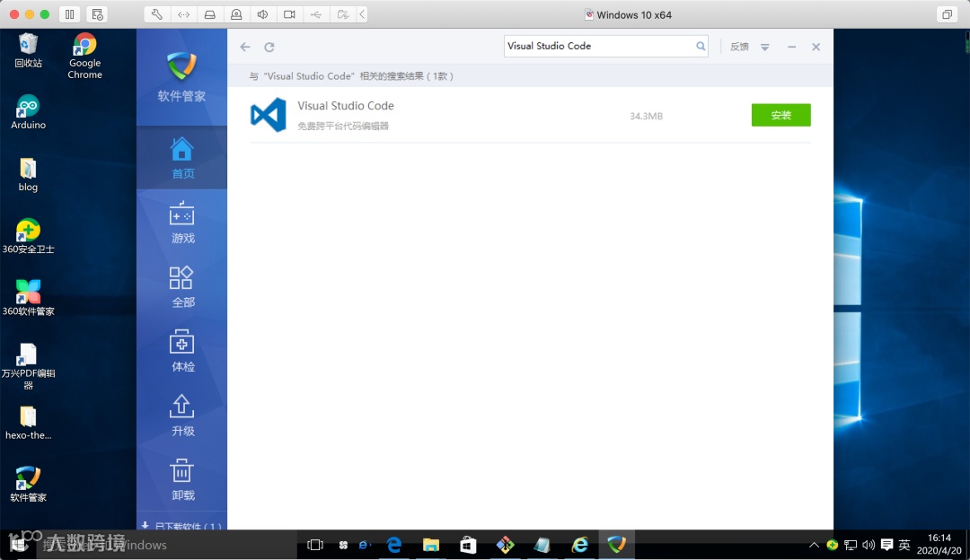Open the Visual Studio Code result title

[345, 106]
